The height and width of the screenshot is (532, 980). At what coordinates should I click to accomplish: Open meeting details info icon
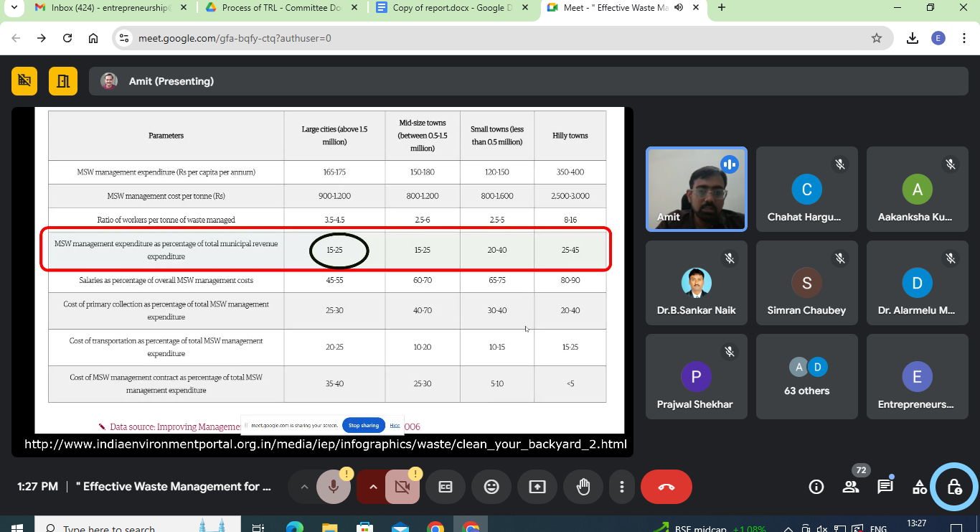click(816, 487)
